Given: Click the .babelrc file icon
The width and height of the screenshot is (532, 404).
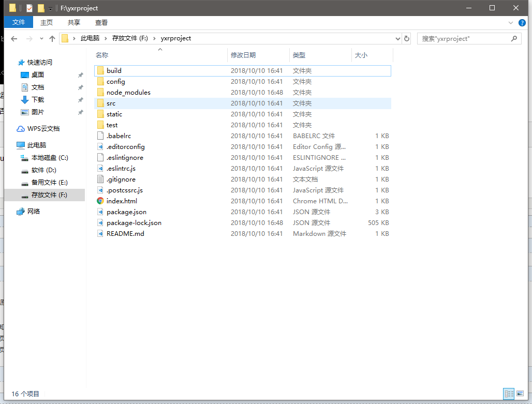Looking at the screenshot, I should tap(100, 136).
